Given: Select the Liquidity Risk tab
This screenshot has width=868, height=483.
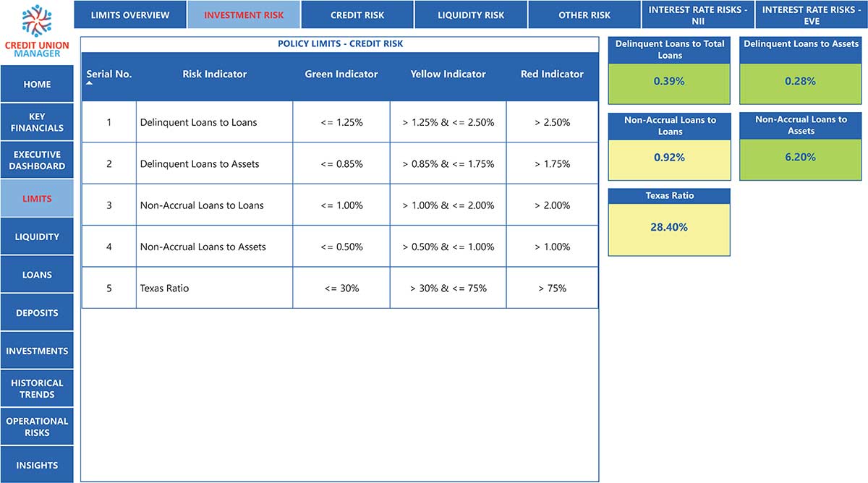Looking at the screenshot, I should pos(471,15).
